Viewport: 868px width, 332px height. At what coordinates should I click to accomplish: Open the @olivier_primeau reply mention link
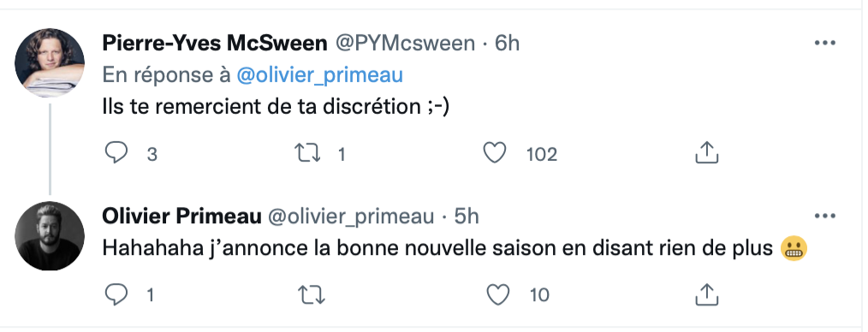[319, 75]
